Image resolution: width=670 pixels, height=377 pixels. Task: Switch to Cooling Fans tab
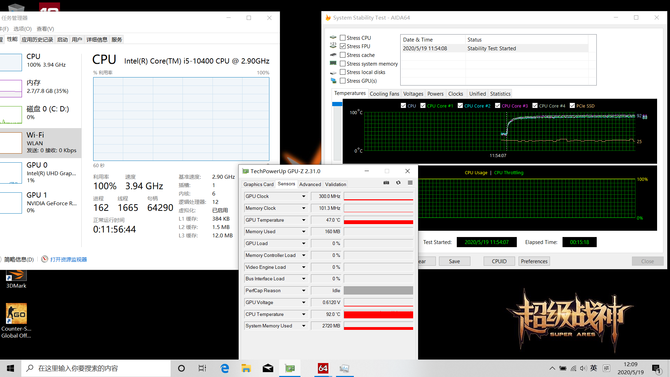(x=384, y=94)
